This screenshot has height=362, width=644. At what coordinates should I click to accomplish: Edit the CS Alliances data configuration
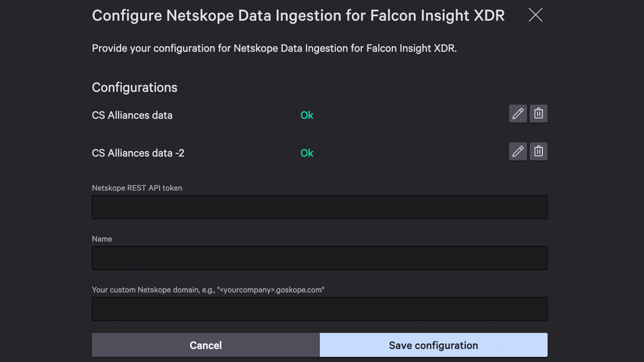pos(518,114)
